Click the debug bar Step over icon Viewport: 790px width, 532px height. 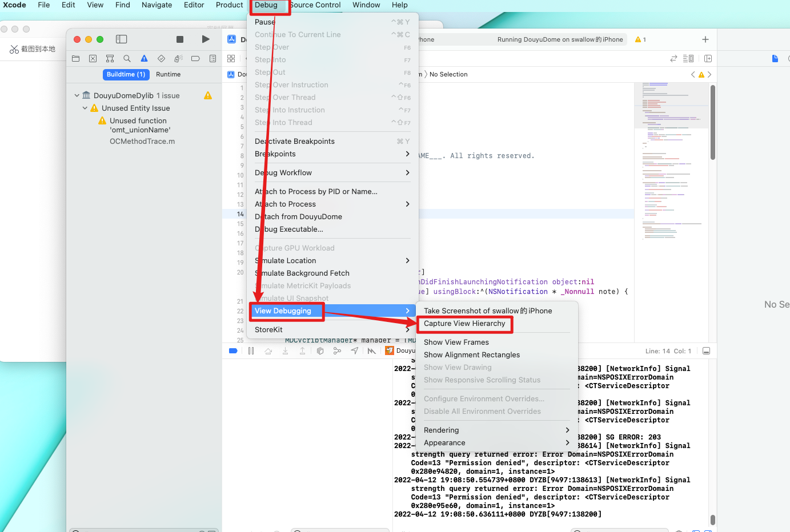click(268, 351)
